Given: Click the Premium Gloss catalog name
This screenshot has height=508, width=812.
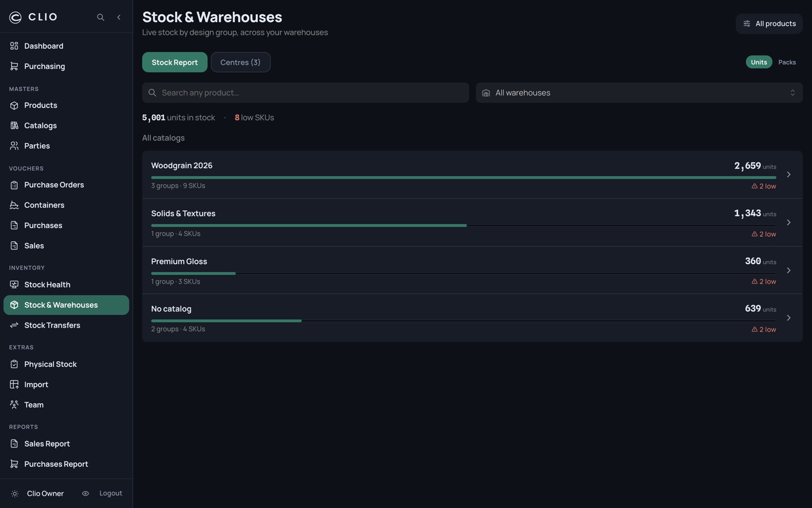Looking at the screenshot, I should click(179, 262).
